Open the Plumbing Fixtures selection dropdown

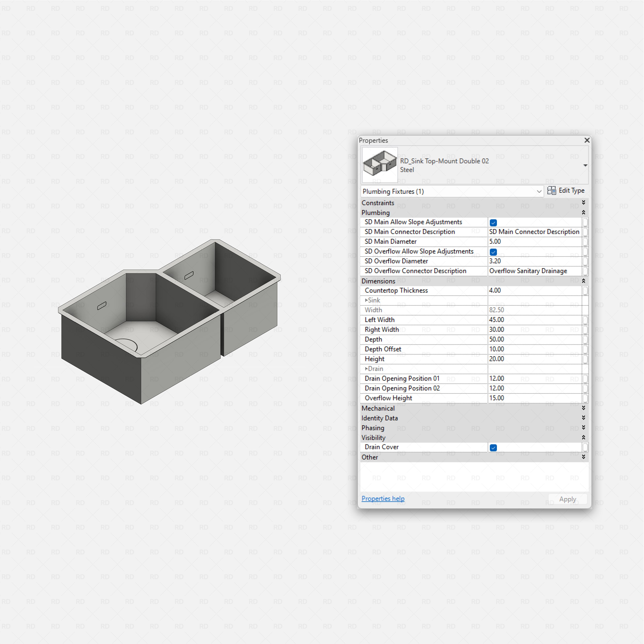(539, 191)
